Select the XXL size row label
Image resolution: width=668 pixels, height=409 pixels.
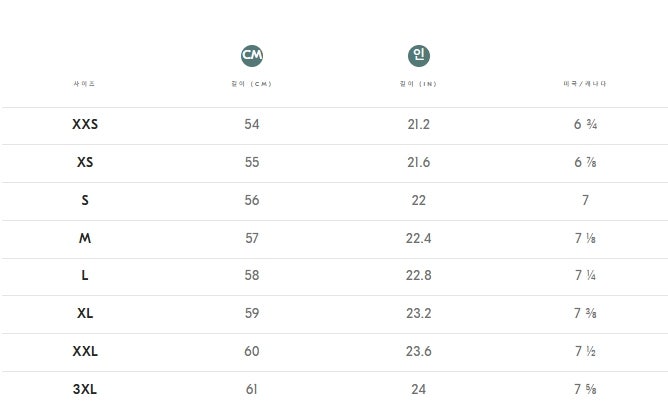pyautogui.click(x=85, y=351)
